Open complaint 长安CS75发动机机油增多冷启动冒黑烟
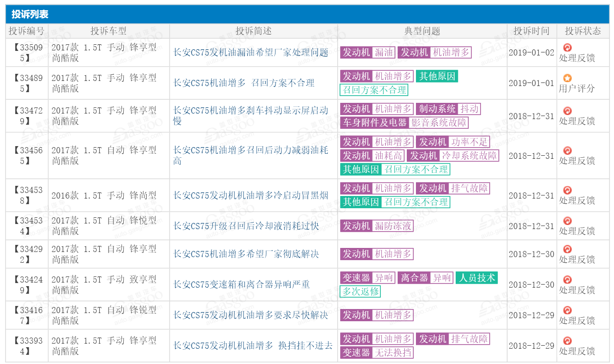This screenshot has height=364, width=614. coord(251,195)
